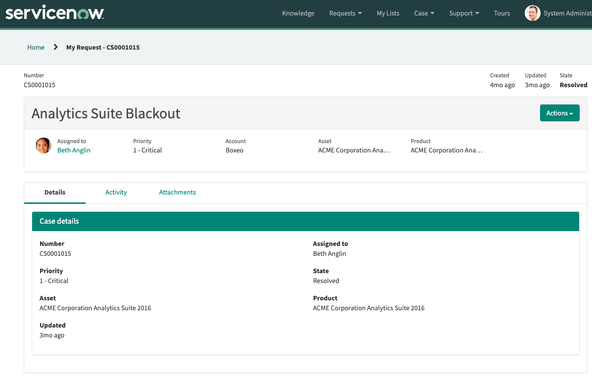Click truncated Product value in summary card
The image size is (592, 389).
point(446,150)
